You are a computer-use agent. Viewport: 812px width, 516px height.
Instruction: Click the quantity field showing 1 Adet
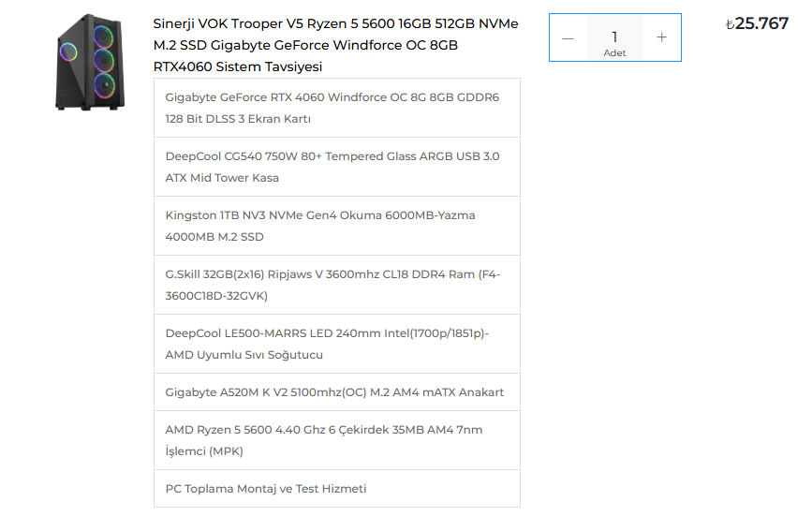pyautogui.click(x=614, y=37)
